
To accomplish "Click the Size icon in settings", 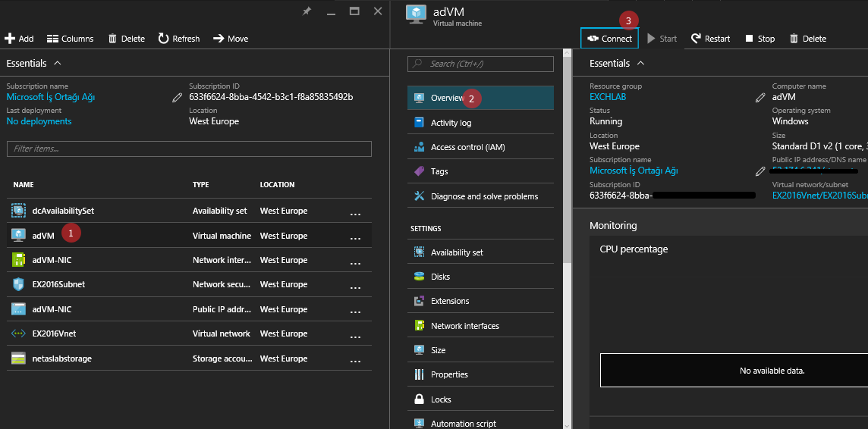I will 419,350.
